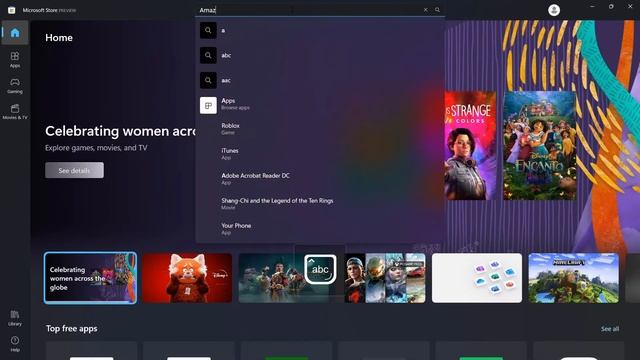Click the magnifier icon beside 'abc'

pyautogui.click(x=208, y=56)
